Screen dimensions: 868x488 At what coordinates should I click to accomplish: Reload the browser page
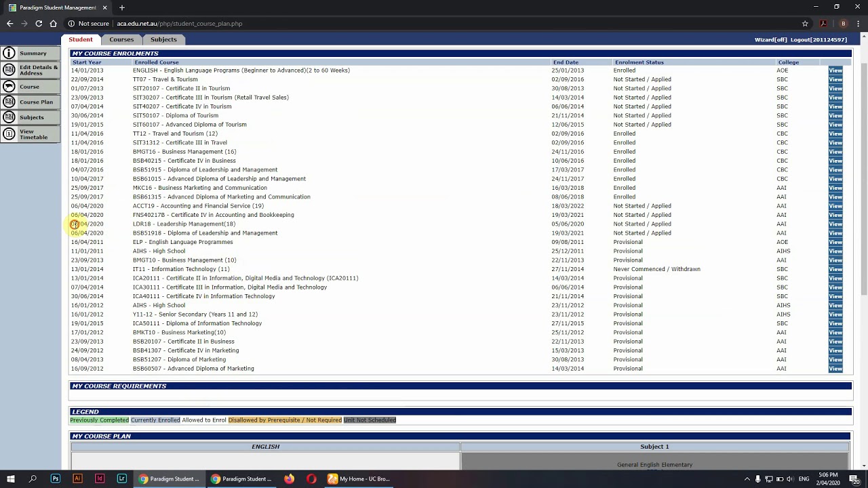(39, 24)
